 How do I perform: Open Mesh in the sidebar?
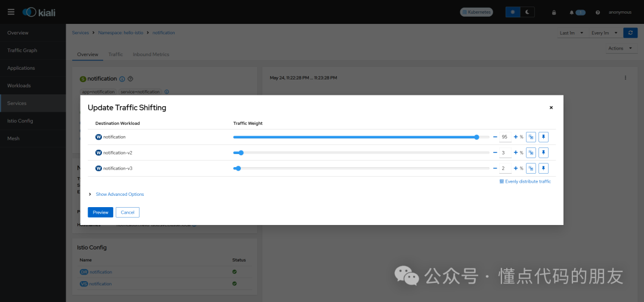tap(33, 138)
